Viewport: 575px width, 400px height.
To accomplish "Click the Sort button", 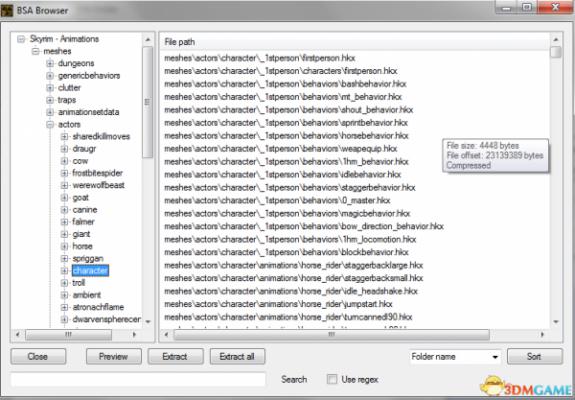I will click(534, 356).
